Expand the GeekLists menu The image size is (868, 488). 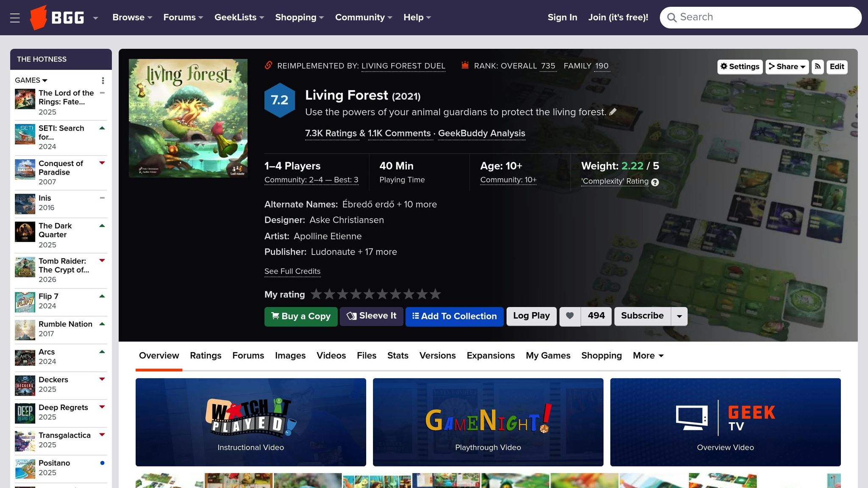point(239,17)
